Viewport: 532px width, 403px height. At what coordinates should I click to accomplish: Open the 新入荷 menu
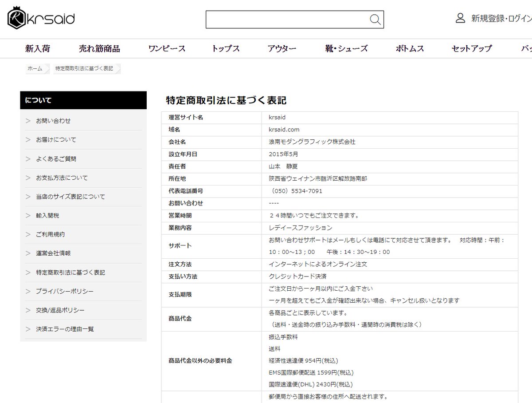(37, 48)
